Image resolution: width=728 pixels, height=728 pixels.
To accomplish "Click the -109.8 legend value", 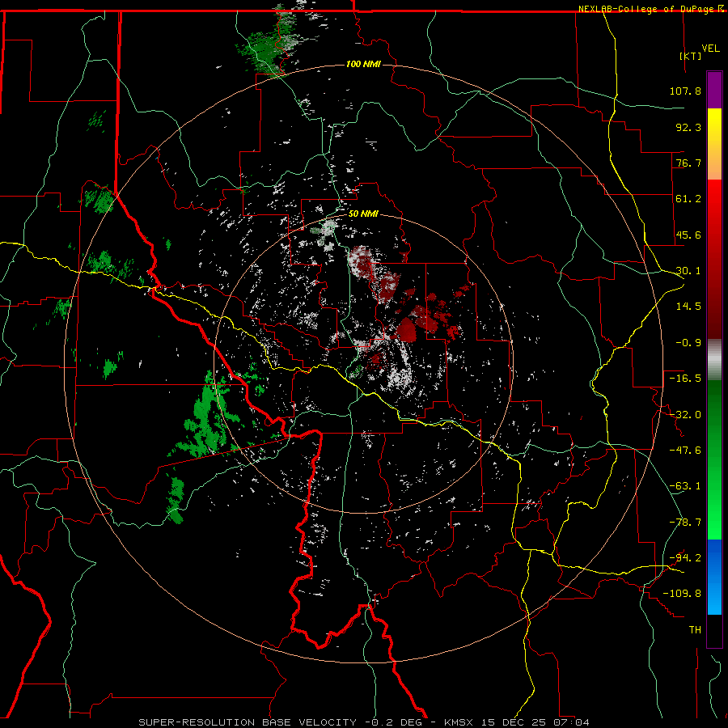I will coord(682,594).
